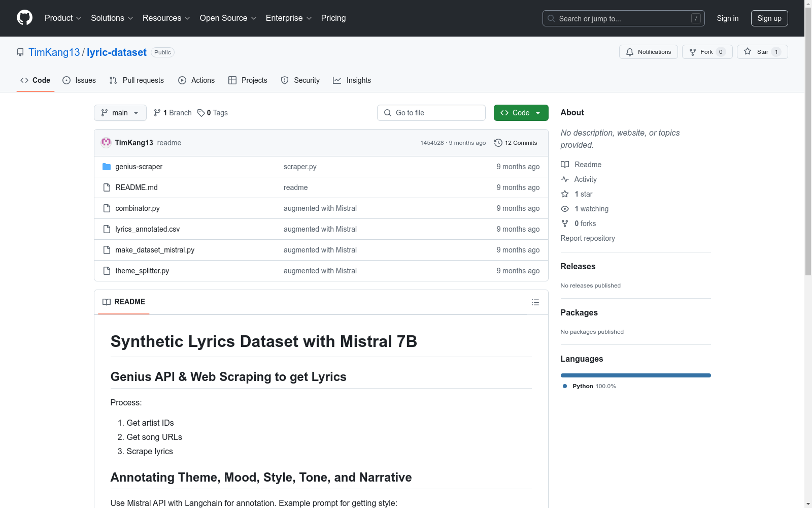Switch to the Actions tab
Screen dimensions: 812x508
point(196,80)
